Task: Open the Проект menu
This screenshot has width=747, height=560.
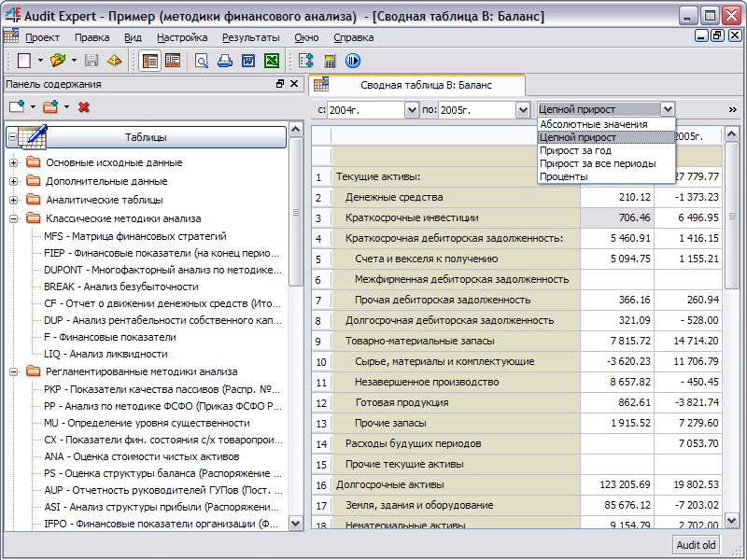Action: [42, 37]
